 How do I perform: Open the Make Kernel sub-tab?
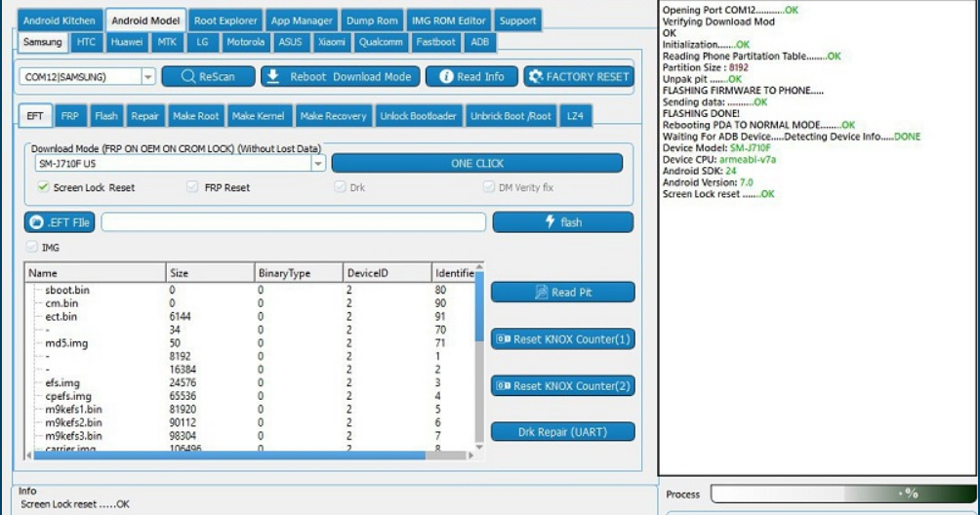(258, 115)
